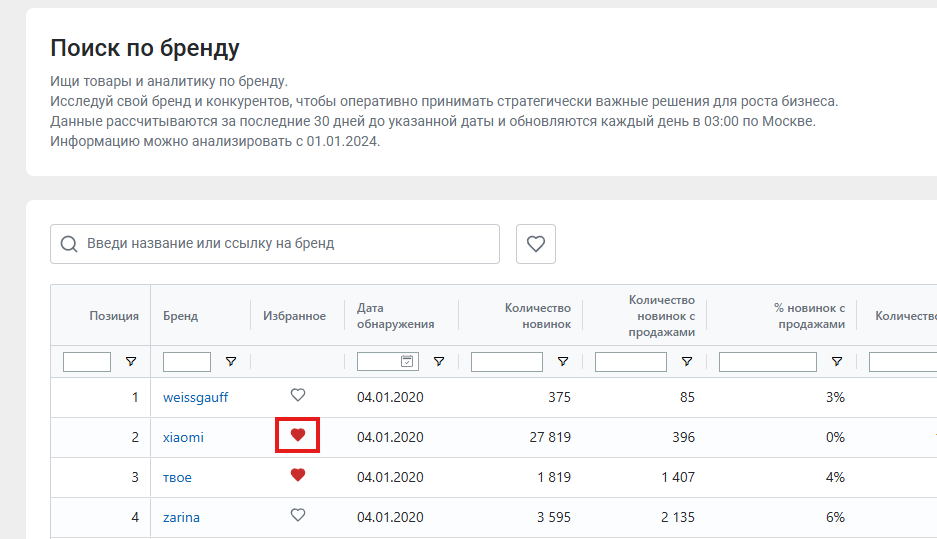The image size is (937, 539).
Task: Open filter funnel for Количество новинок column
Action: [563, 362]
